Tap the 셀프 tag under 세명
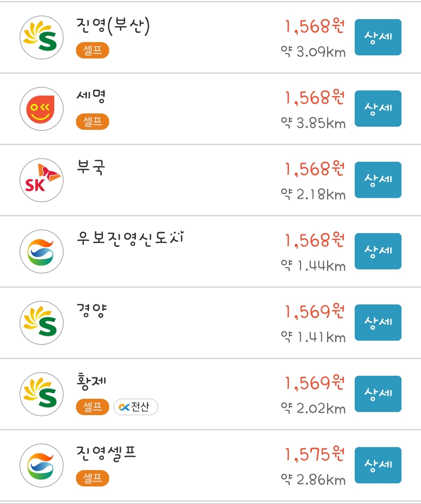Image resolution: width=421 pixels, height=504 pixels. click(92, 122)
